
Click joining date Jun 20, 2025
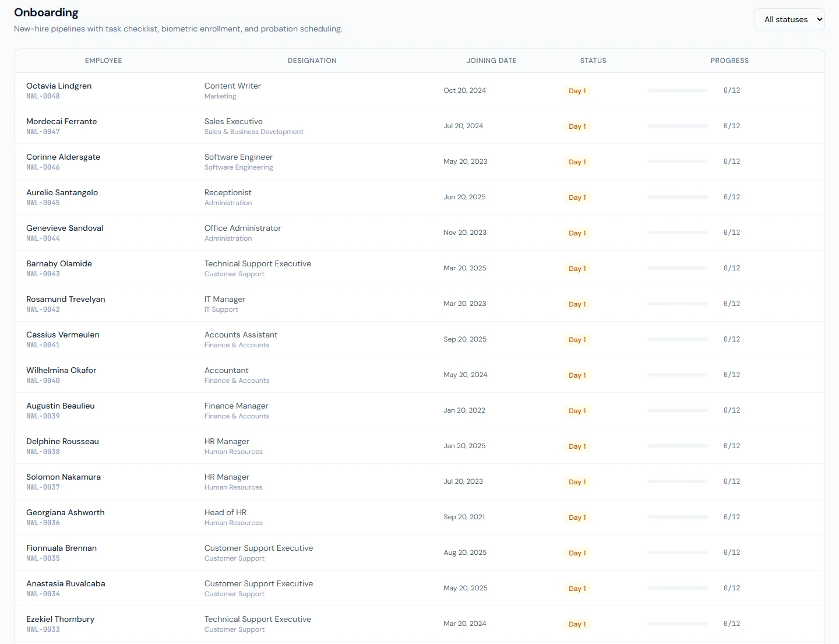coord(464,197)
